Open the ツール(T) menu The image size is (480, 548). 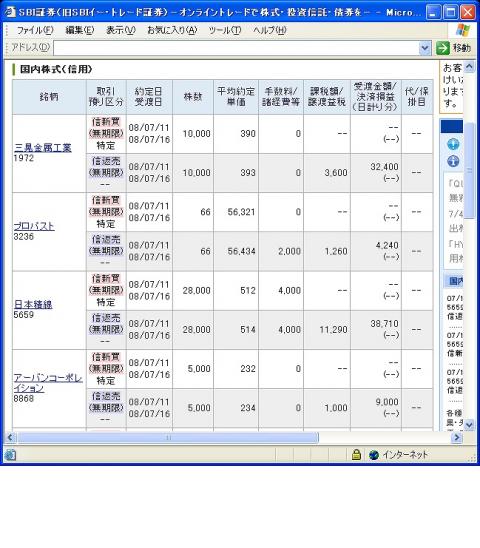225,30
